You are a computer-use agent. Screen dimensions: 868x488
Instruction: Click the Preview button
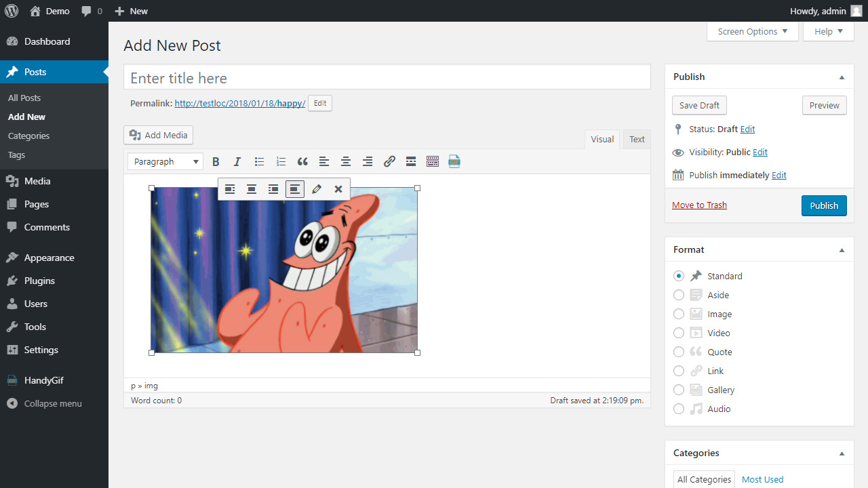[x=825, y=105]
